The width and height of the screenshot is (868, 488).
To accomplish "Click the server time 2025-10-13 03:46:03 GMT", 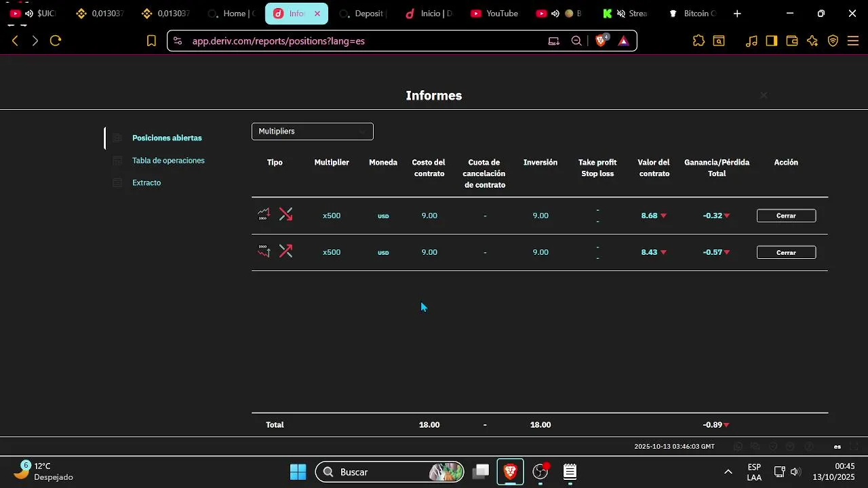I will pyautogui.click(x=674, y=447).
